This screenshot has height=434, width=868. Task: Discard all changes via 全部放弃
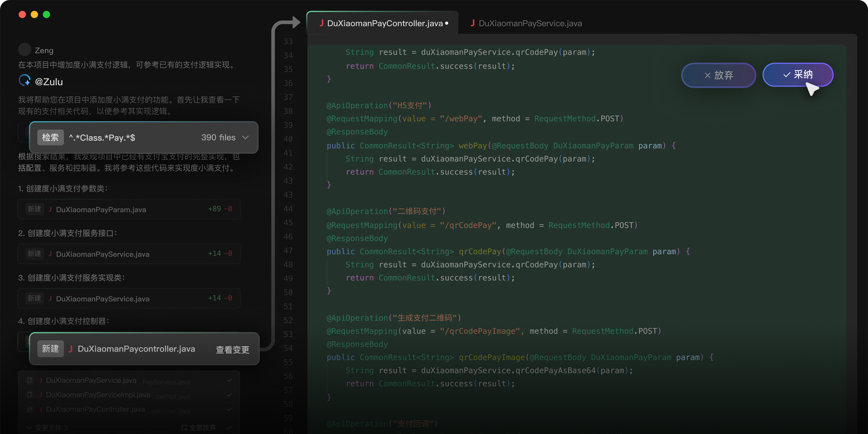click(x=199, y=427)
